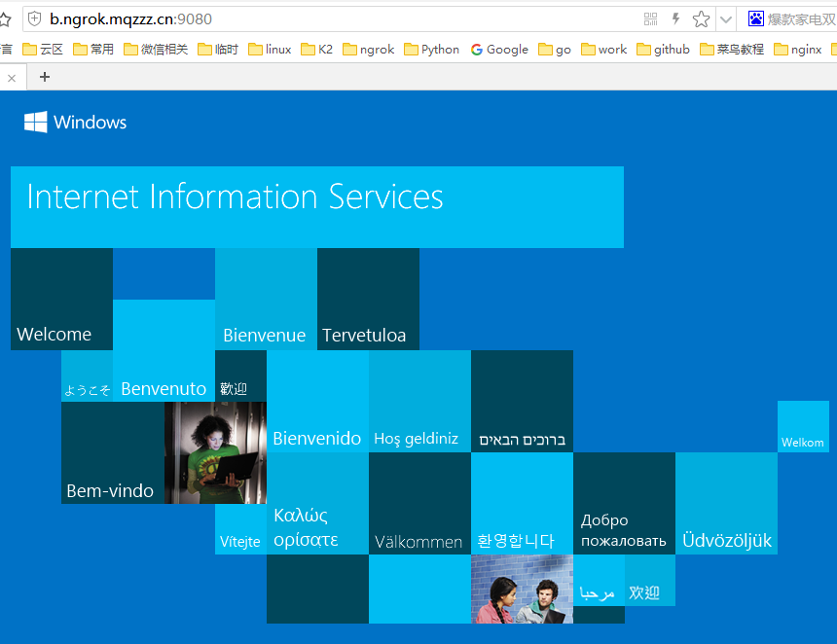Open the Google bookmark
Image resolution: width=837 pixels, height=644 pixels.
click(x=499, y=50)
